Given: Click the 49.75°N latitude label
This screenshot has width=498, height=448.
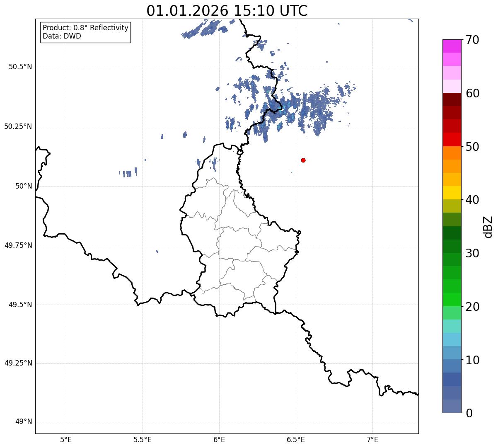Looking at the screenshot, I should pyautogui.click(x=18, y=245).
